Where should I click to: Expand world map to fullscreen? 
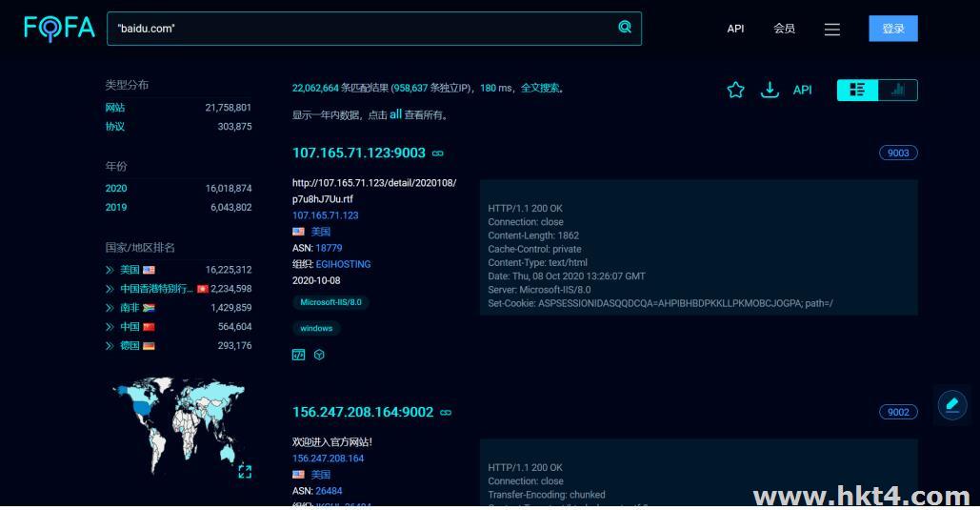[x=245, y=471]
